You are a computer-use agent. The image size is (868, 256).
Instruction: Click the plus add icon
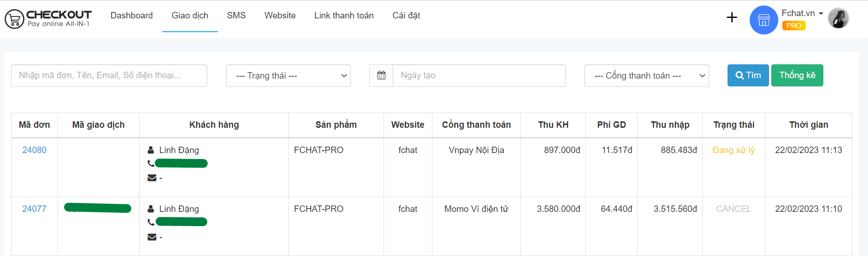pyautogui.click(x=732, y=17)
